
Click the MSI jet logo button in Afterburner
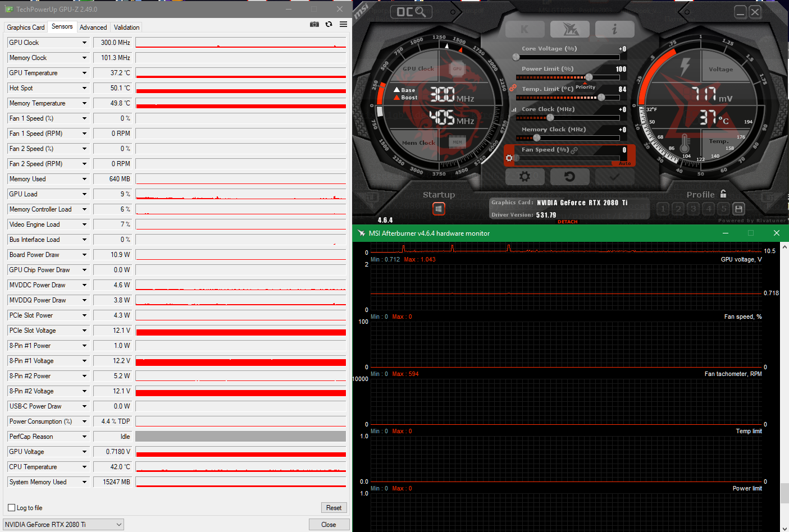click(x=569, y=29)
